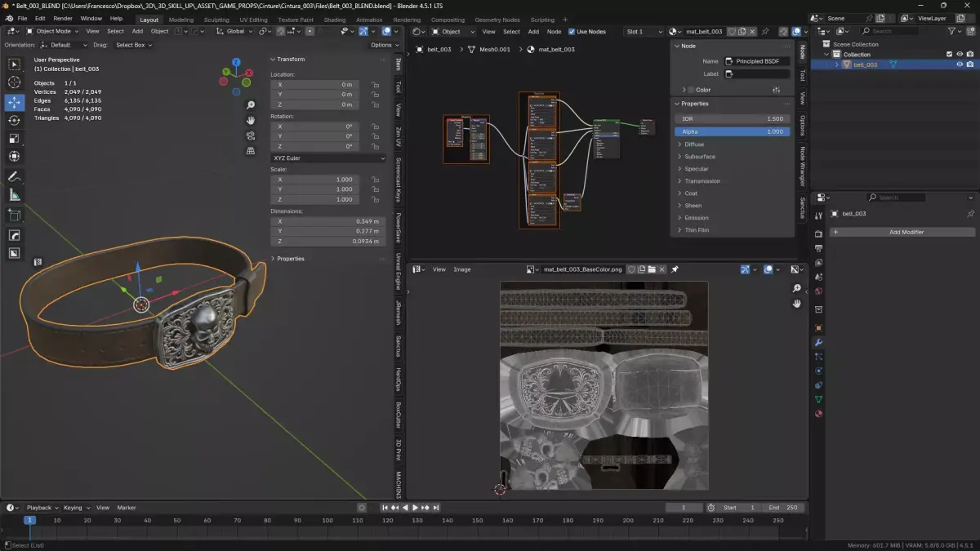This screenshot has width=980, height=551.
Task: Activate the Rotate tool
Action: (x=14, y=120)
